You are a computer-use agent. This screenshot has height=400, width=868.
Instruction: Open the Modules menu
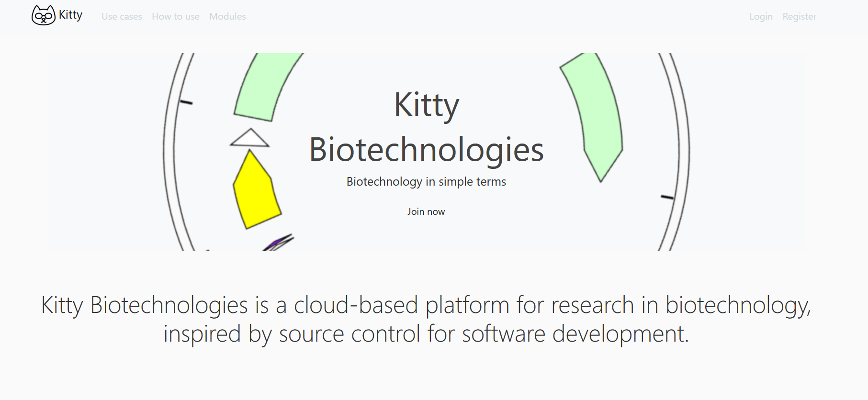coord(227,16)
